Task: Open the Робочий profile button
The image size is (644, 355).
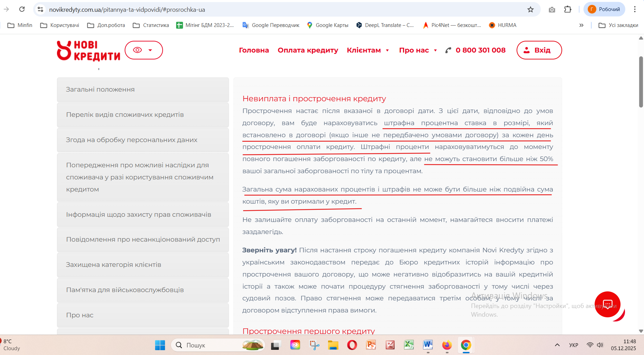Action: pos(604,9)
